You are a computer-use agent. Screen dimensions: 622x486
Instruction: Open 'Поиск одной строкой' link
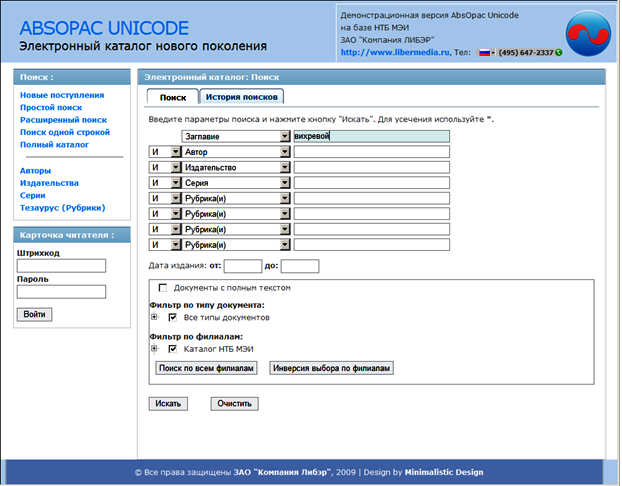pyautogui.click(x=65, y=132)
